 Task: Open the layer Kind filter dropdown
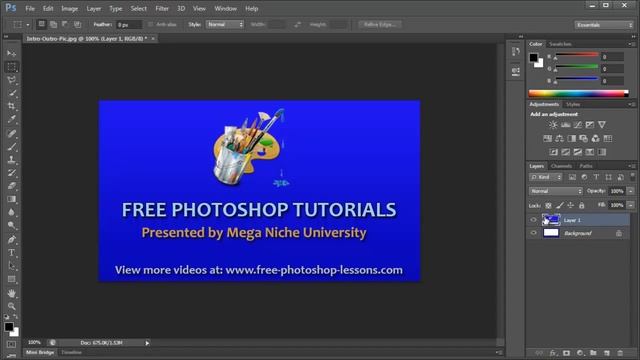point(546,177)
